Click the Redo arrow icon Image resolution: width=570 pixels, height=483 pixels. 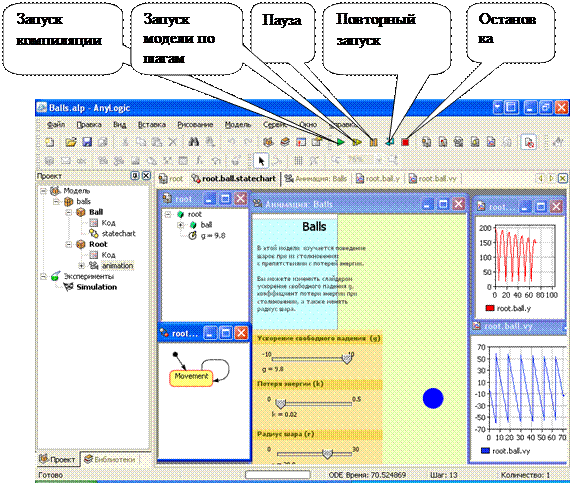coord(248,142)
